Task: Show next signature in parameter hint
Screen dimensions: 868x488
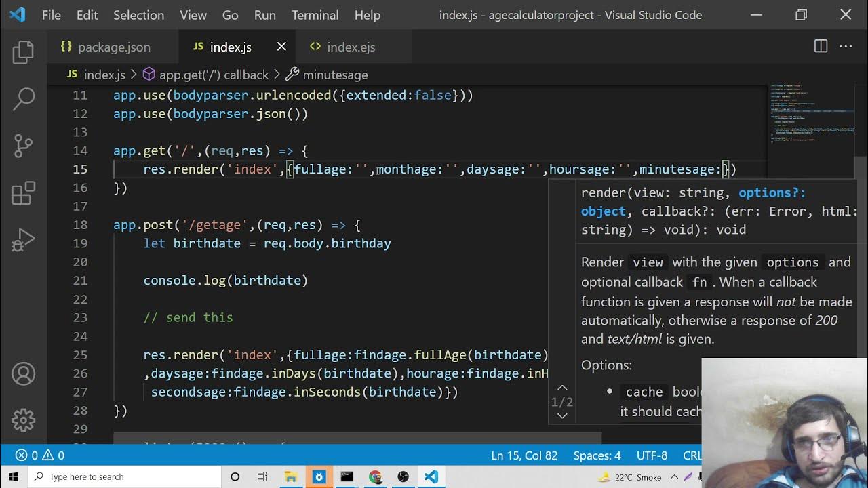Action: (x=562, y=415)
